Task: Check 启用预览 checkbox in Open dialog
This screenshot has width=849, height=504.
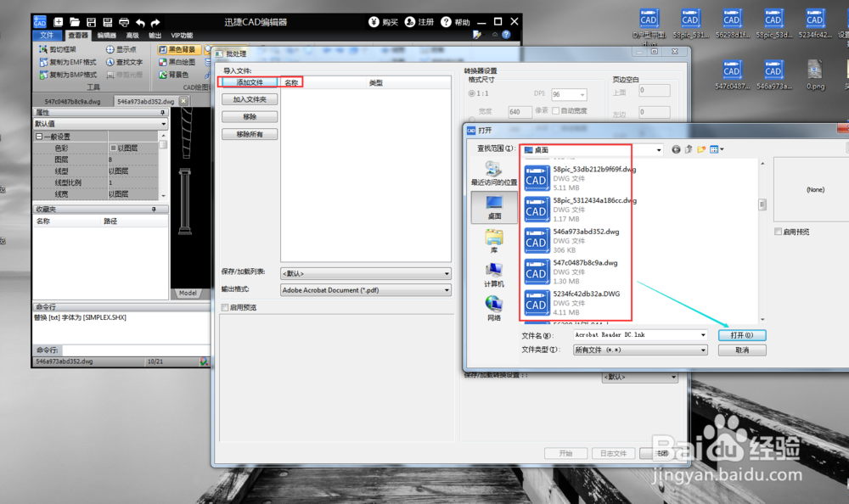Action: pyautogui.click(x=778, y=232)
